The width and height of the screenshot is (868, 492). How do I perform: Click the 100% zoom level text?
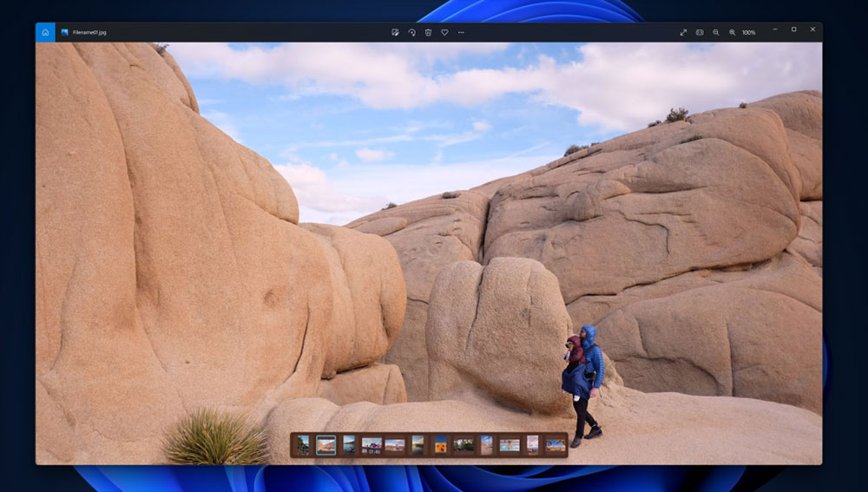click(749, 33)
